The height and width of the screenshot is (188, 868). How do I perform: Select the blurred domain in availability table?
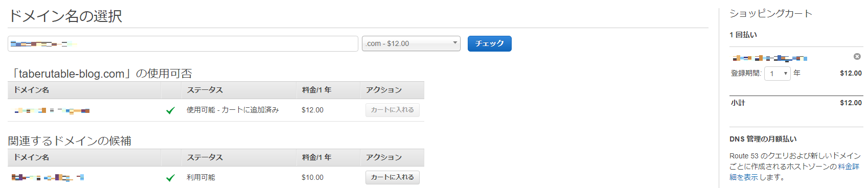tap(52, 110)
